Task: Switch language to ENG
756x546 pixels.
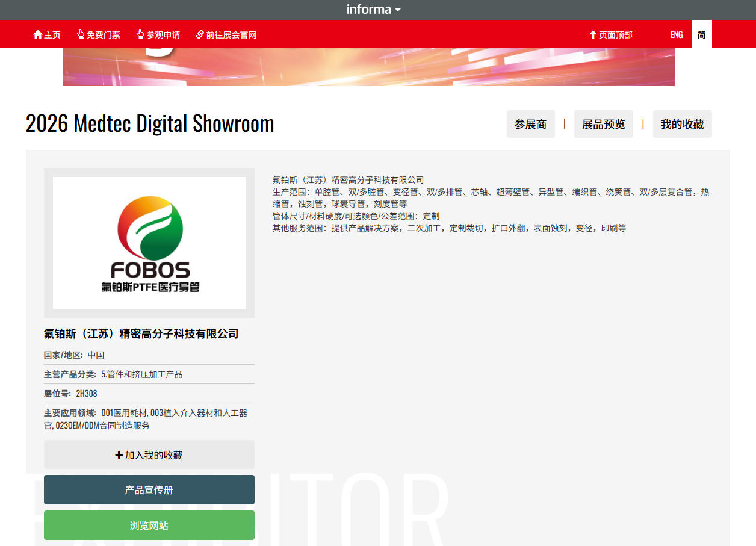Action: click(677, 35)
